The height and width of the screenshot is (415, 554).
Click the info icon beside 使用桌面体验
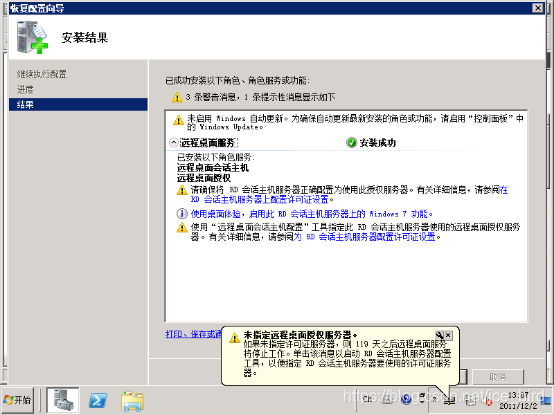[182, 214]
